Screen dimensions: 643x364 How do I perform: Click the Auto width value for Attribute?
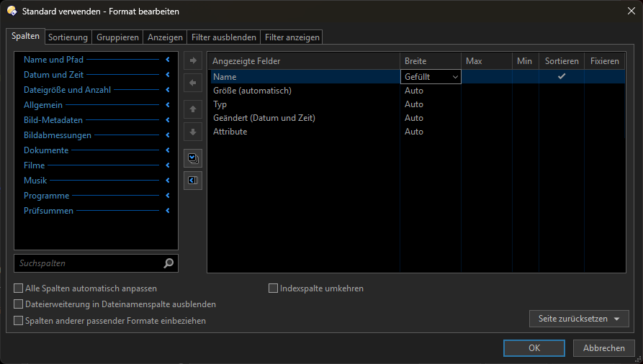pyautogui.click(x=414, y=132)
